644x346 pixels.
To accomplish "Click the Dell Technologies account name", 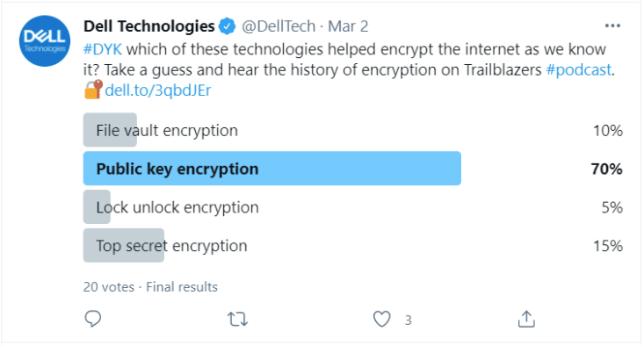I will [149, 26].
